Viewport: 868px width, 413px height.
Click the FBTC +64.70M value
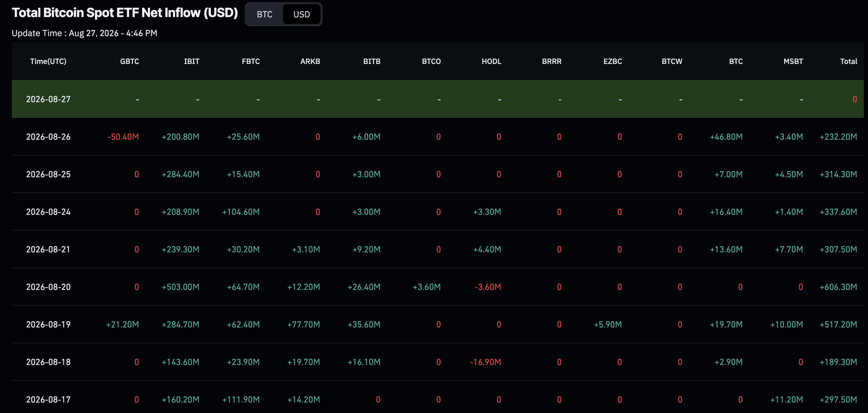243,287
